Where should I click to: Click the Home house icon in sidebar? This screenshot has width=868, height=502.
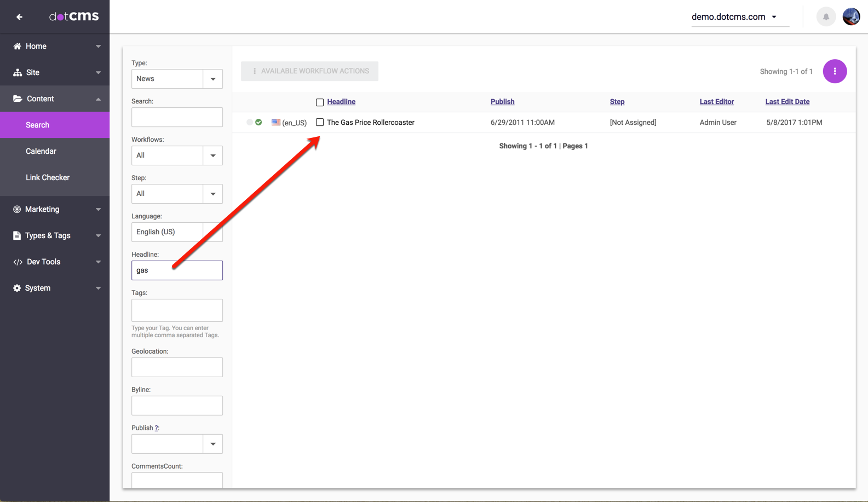[17, 47]
